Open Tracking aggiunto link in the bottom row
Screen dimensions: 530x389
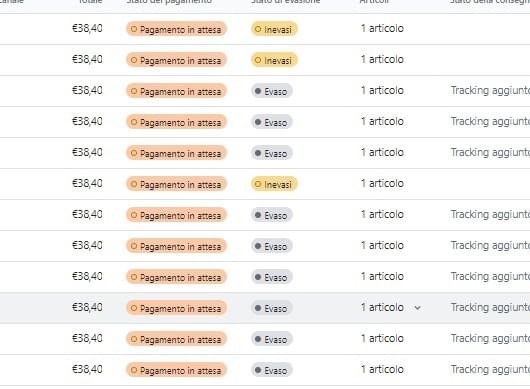click(490, 369)
